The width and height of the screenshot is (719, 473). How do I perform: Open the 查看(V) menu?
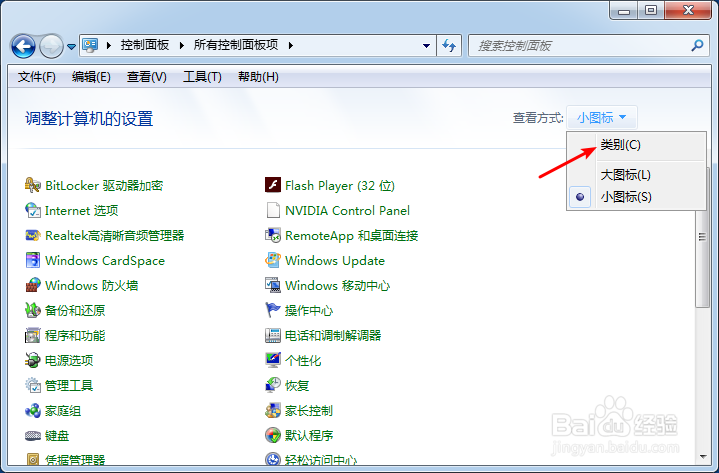[x=147, y=77]
